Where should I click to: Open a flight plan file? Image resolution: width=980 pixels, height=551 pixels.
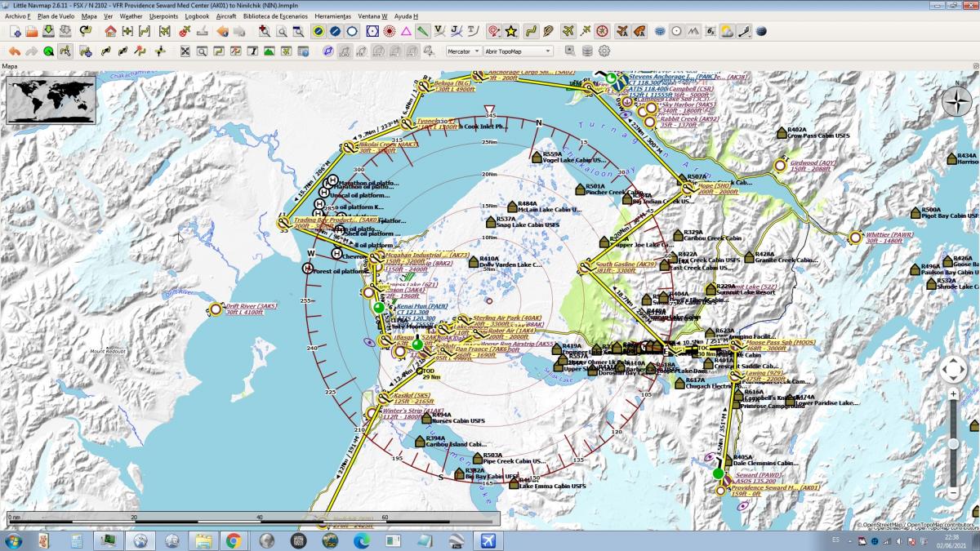[x=31, y=31]
